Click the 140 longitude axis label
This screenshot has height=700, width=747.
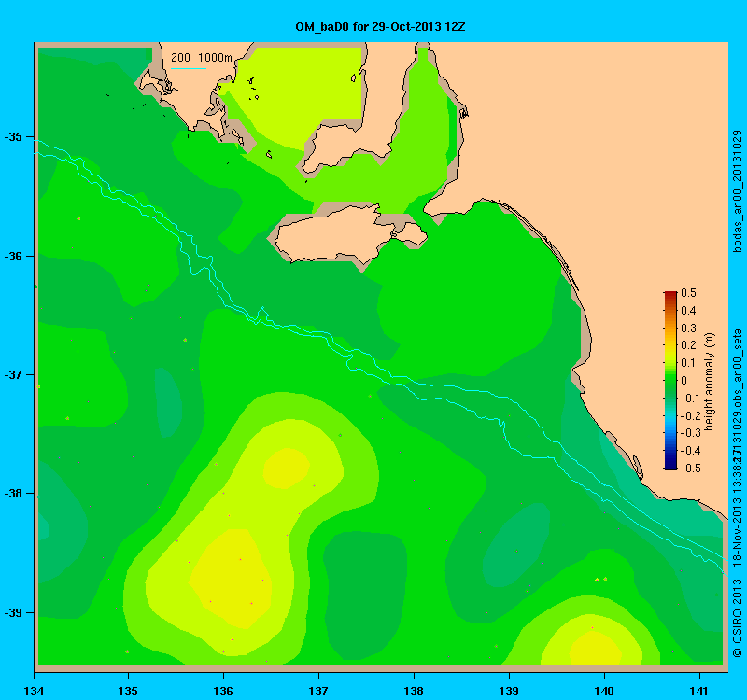(604, 691)
